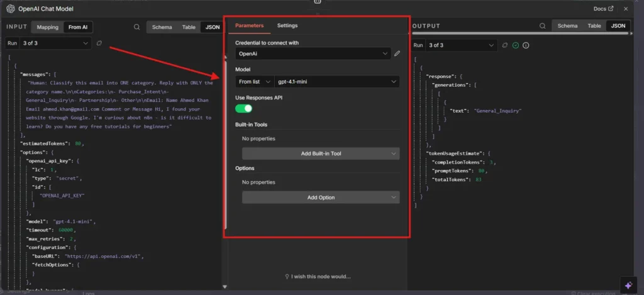Switch OUTPUT view to Schema
This screenshot has height=295, width=644.
coord(568,26)
